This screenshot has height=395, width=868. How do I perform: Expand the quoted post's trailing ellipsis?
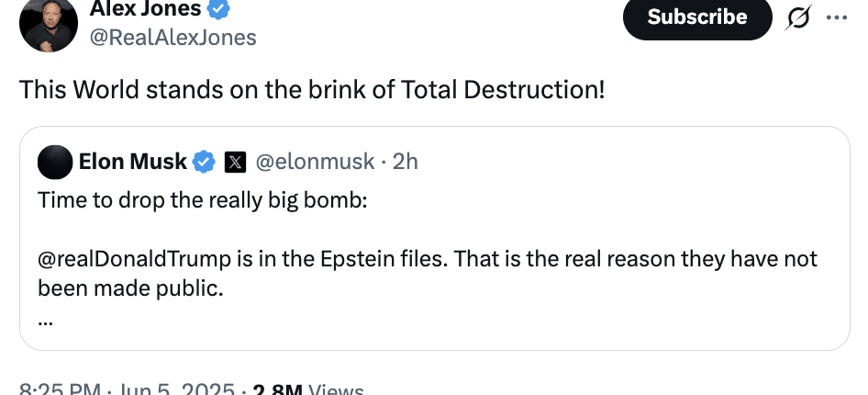[x=46, y=321]
